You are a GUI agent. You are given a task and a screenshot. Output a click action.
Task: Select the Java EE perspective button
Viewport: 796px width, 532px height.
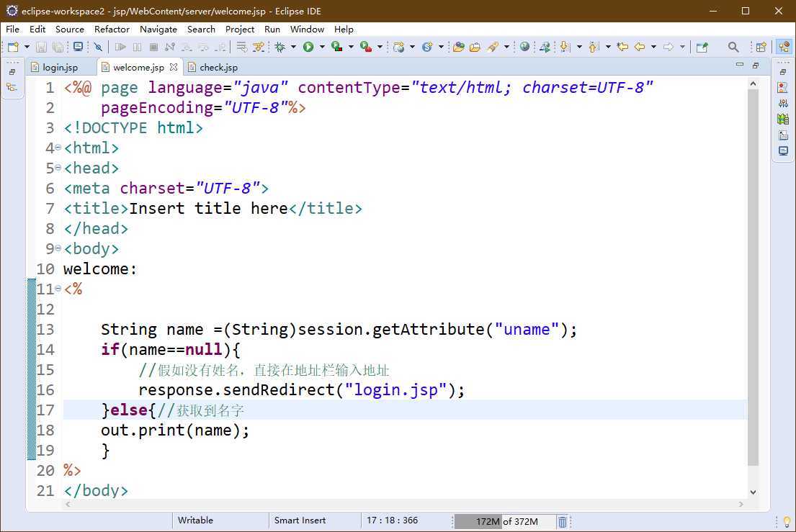click(784, 48)
